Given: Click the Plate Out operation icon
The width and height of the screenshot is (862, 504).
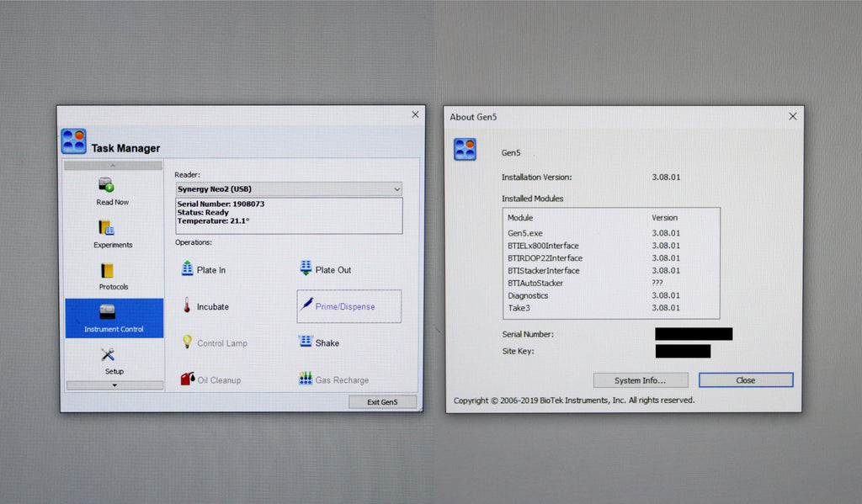Looking at the screenshot, I should coord(306,268).
